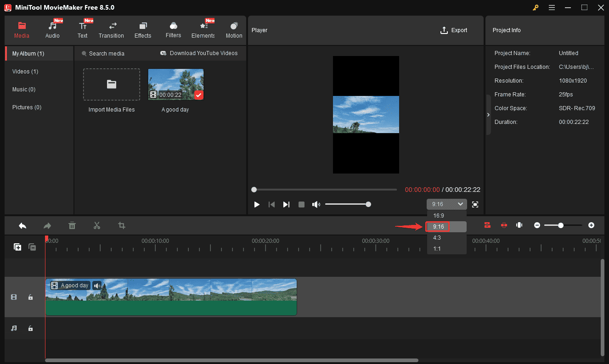Export the current project
Viewport: 609px width, 364px height.
click(454, 30)
